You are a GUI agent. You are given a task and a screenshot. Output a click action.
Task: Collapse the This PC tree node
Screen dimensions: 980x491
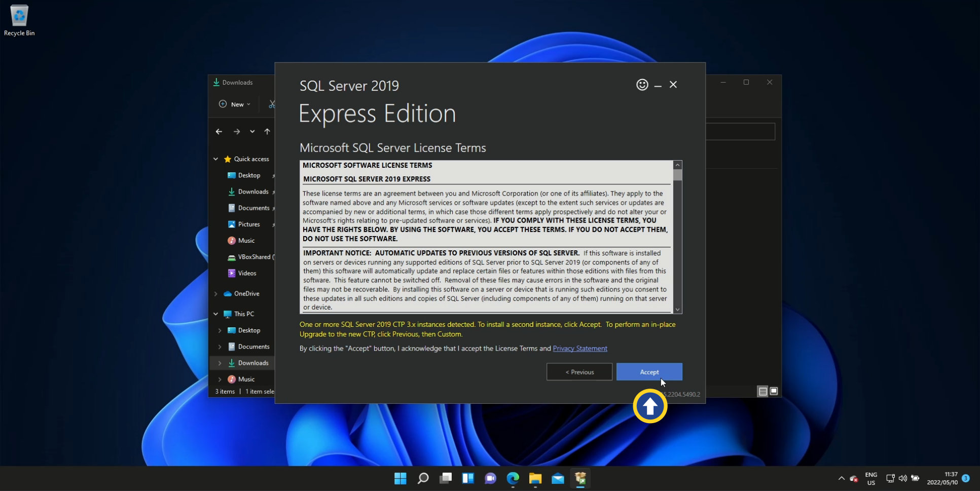215,314
